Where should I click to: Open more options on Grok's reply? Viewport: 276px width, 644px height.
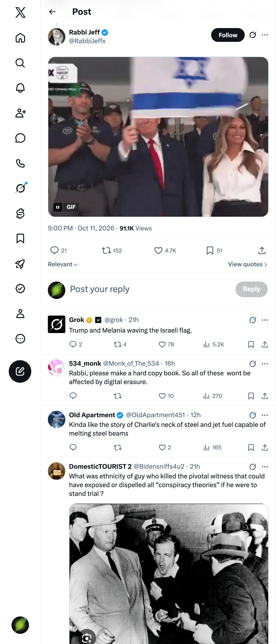[265, 320]
